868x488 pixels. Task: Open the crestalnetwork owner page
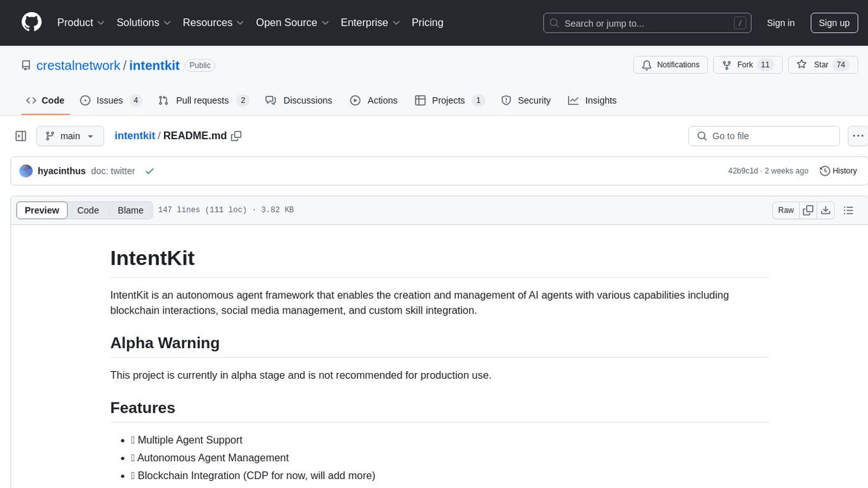point(79,65)
